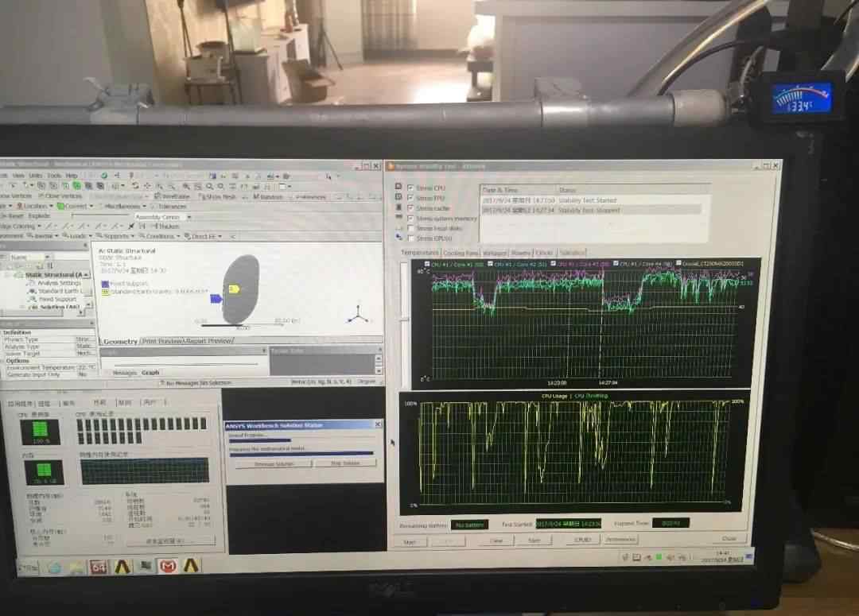Screen dimensions: 859x616
Task: Click the coordinate triad in geometry view
Action: pos(357,314)
